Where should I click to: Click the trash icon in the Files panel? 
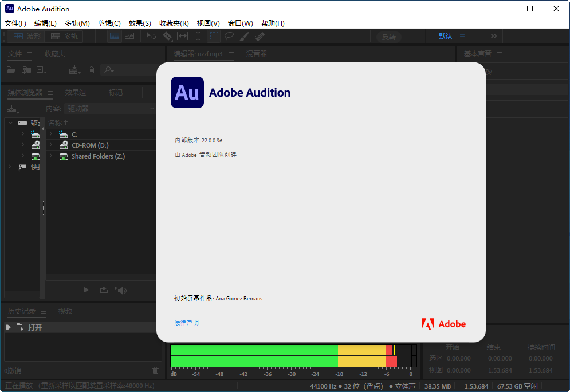coord(91,70)
